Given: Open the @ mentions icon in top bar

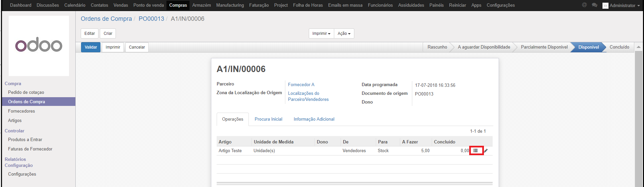Looking at the screenshot, I should [584, 5].
